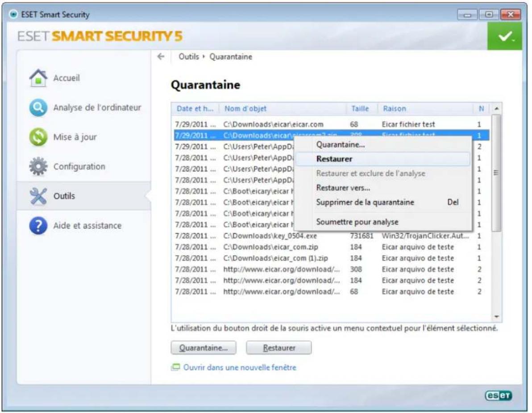Image resolution: width=532 pixels, height=413 pixels.
Task: Close the ESET Smart Security window
Action: pos(510,15)
